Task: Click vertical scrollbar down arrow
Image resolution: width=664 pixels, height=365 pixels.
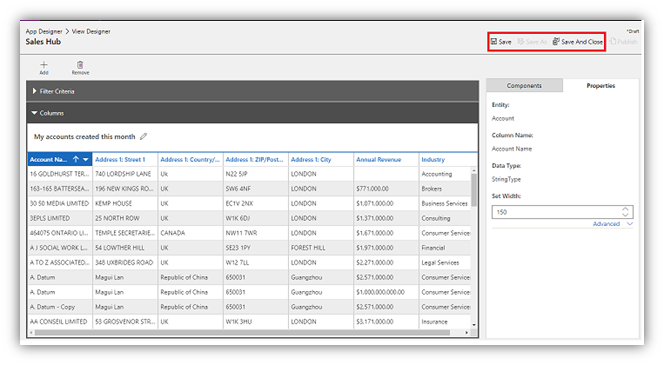Action: [474, 325]
